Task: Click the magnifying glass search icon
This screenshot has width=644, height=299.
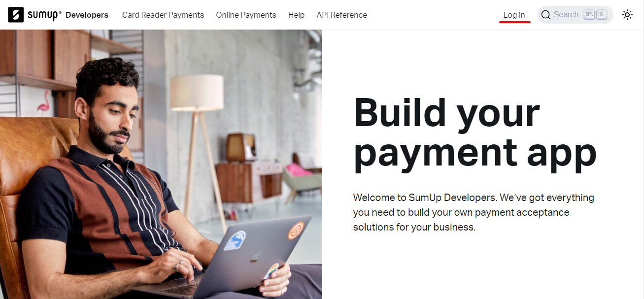Action: (546, 15)
